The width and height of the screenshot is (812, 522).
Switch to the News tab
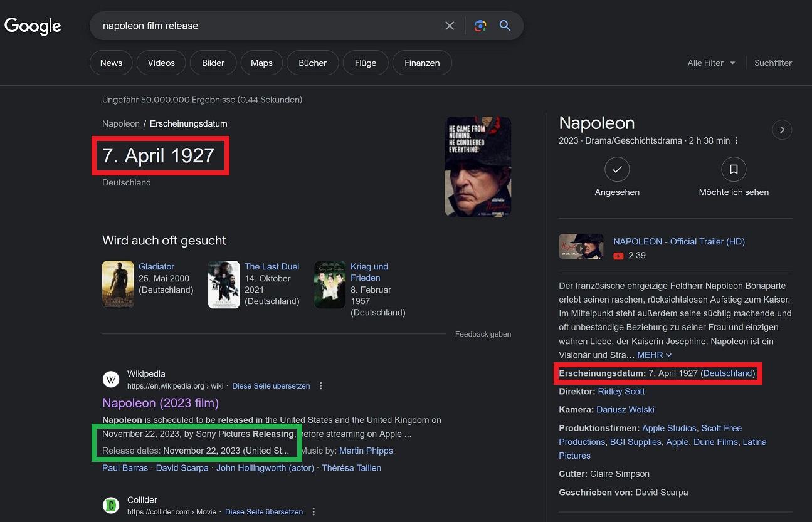coord(111,63)
